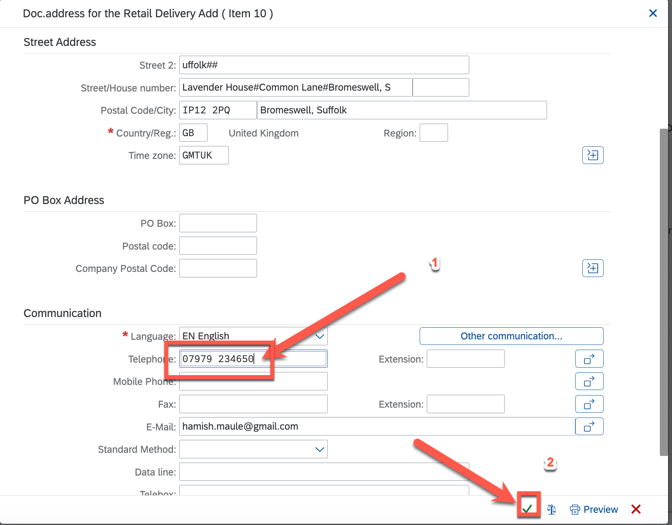Click the Preview button

click(593, 509)
